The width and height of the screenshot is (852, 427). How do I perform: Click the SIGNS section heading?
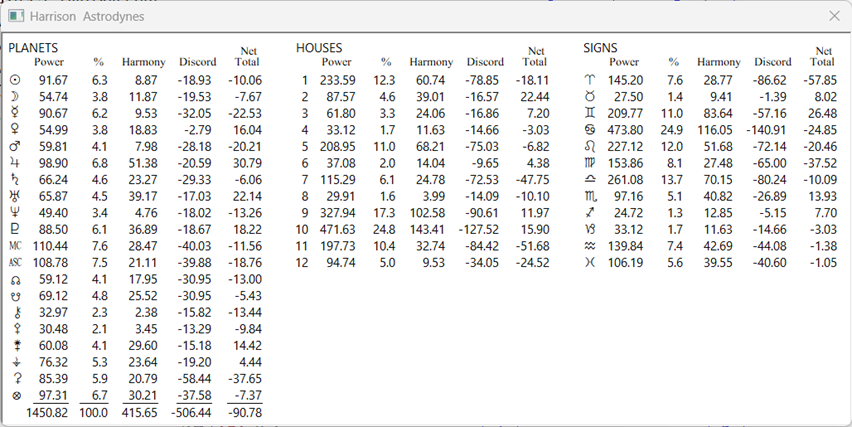(x=600, y=47)
